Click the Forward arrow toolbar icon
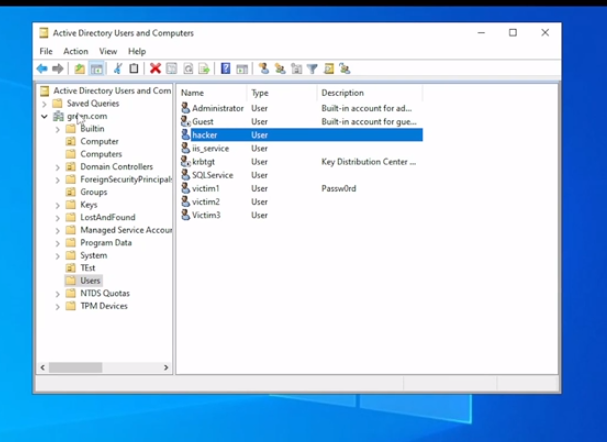 tap(58, 69)
